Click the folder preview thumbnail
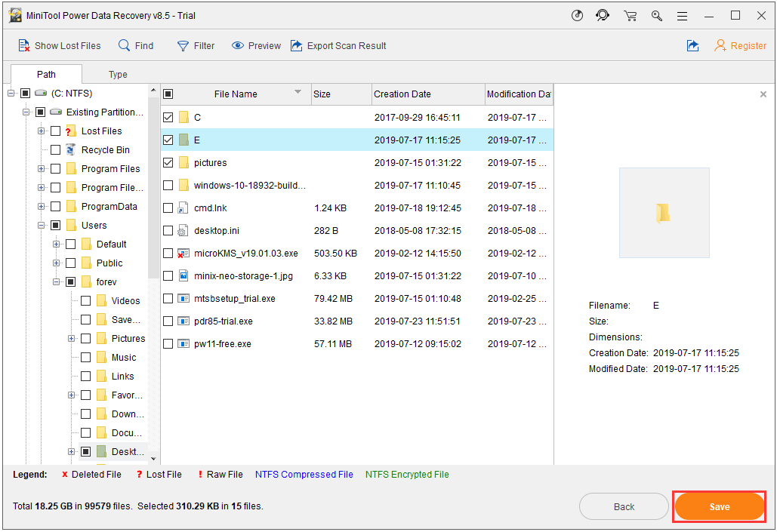 coord(664,213)
